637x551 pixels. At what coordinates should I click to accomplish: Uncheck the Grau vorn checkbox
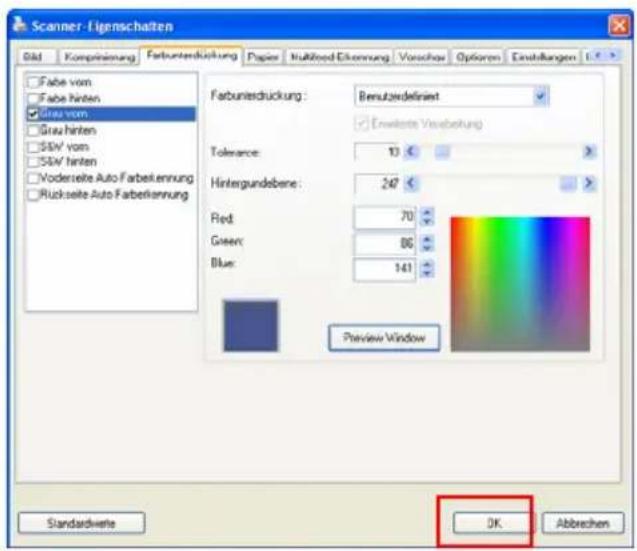click(x=33, y=114)
